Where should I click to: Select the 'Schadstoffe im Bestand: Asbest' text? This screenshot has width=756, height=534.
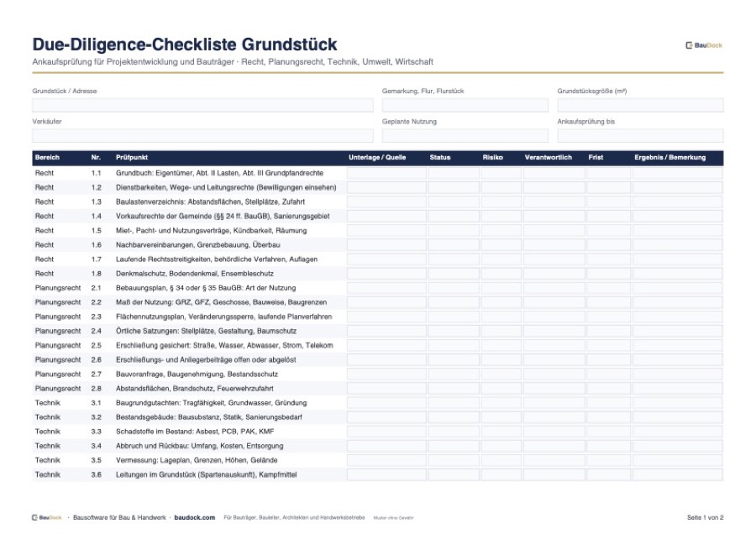click(195, 432)
